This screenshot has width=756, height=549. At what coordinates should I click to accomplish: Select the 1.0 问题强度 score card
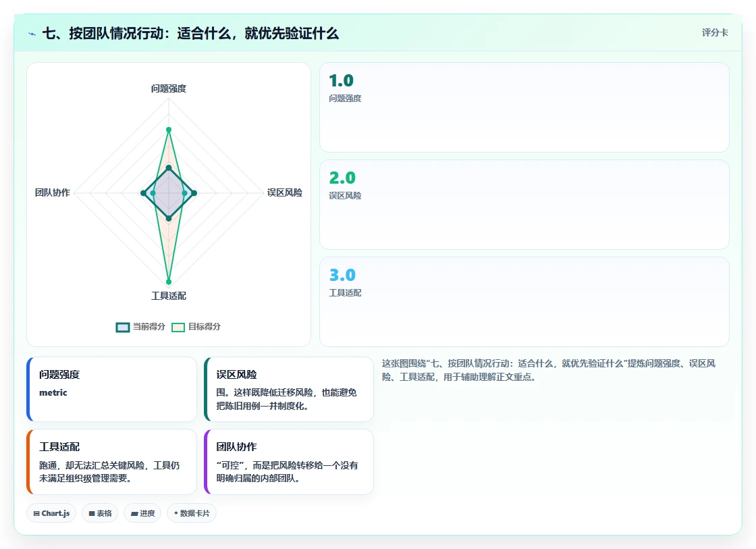point(524,107)
